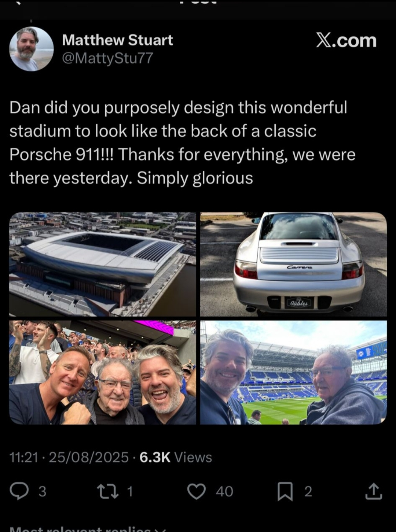Image resolution: width=396 pixels, height=532 pixels.
Task: Show the 40 likes count
Action: click(x=224, y=492)
